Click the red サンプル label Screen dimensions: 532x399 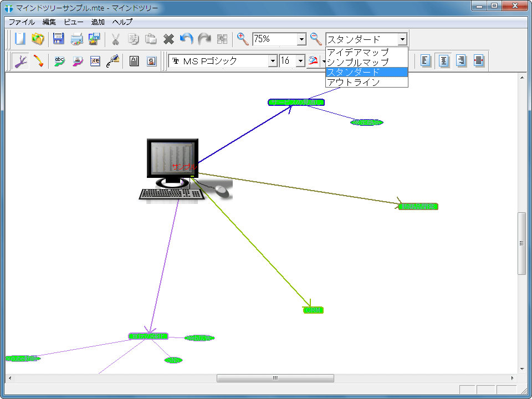184,167
